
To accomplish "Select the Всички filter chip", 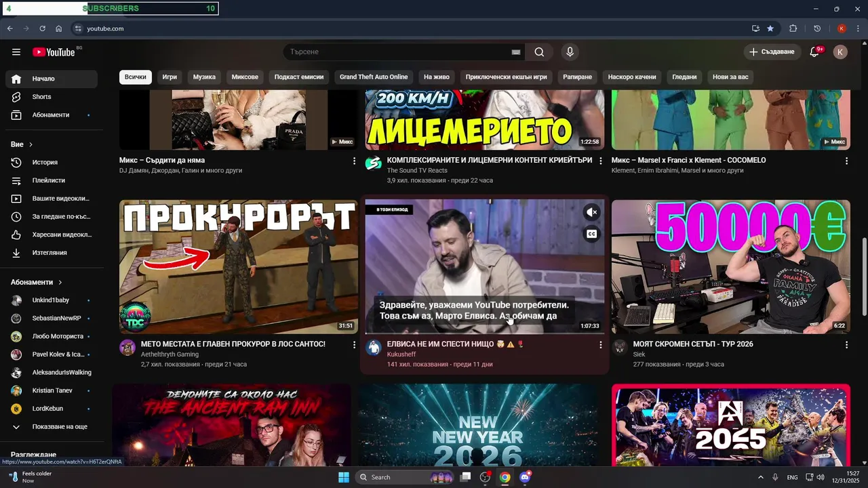I will (x=136, y=77).
